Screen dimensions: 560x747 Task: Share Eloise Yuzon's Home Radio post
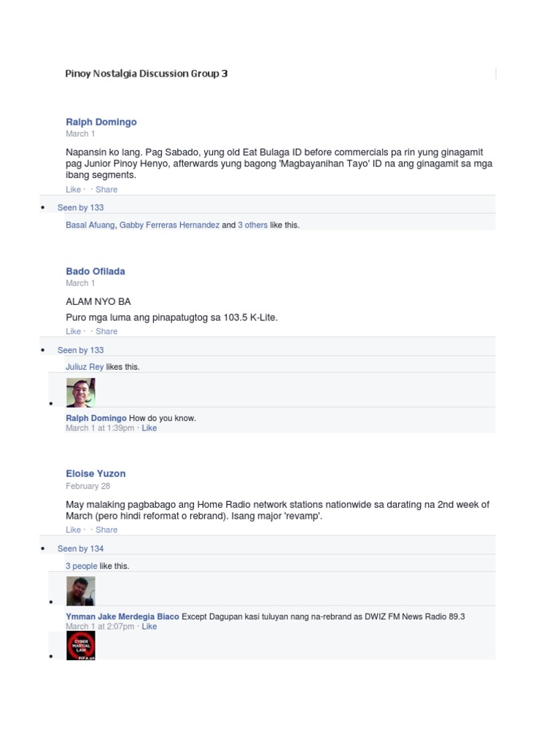pos(106,530)
